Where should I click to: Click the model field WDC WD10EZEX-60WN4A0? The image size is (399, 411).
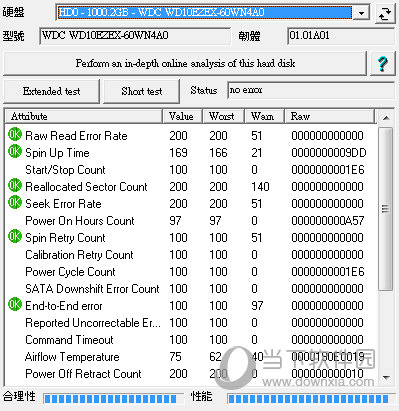coord(135,36)
